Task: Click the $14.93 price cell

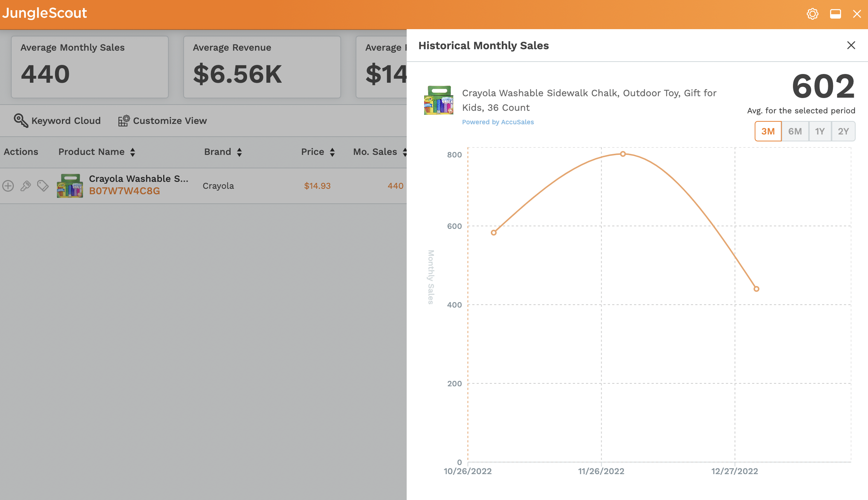Action: click(x=317, y=186)
